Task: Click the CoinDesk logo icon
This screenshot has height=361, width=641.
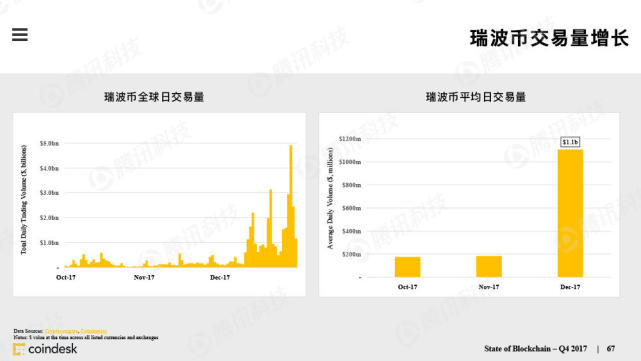Action: (19, 349)
